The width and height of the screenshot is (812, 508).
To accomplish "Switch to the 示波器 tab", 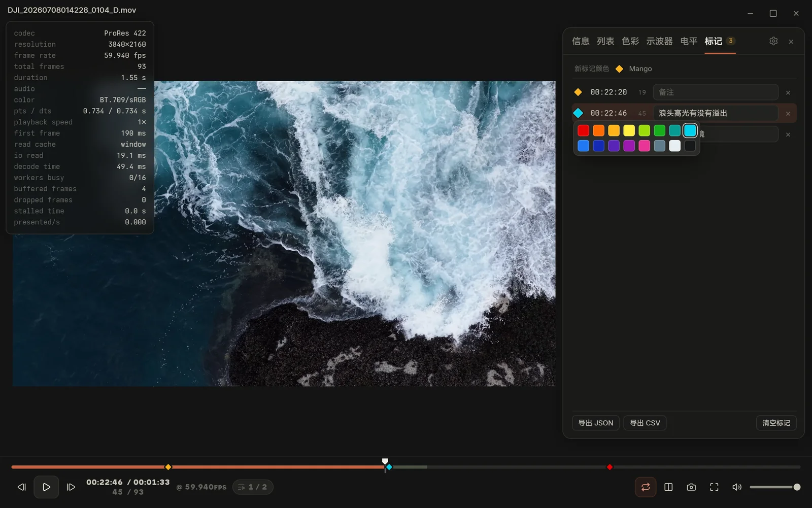I will 659,41.
